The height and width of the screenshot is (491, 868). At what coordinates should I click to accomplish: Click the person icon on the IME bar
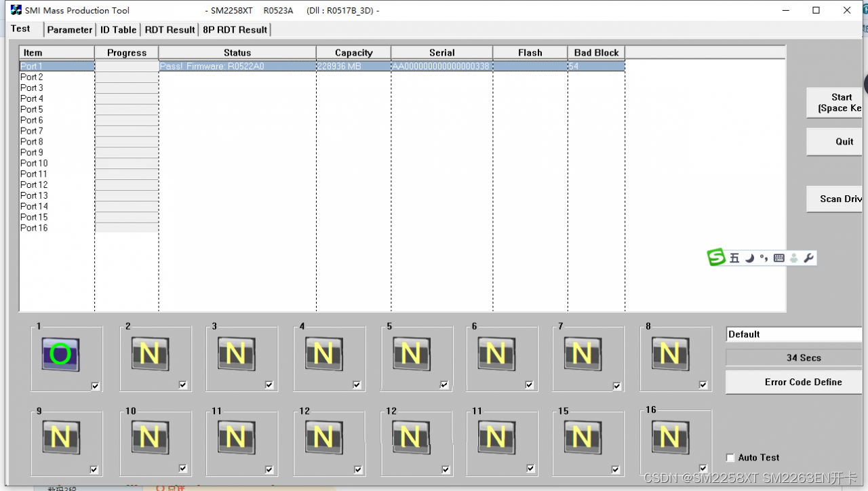pyautogui.click(x=793, y=258)
